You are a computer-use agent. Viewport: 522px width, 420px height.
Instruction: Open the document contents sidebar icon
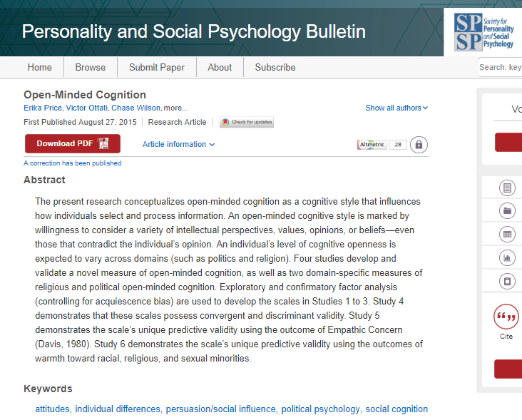pyautogui.click(x=507, y=188)
